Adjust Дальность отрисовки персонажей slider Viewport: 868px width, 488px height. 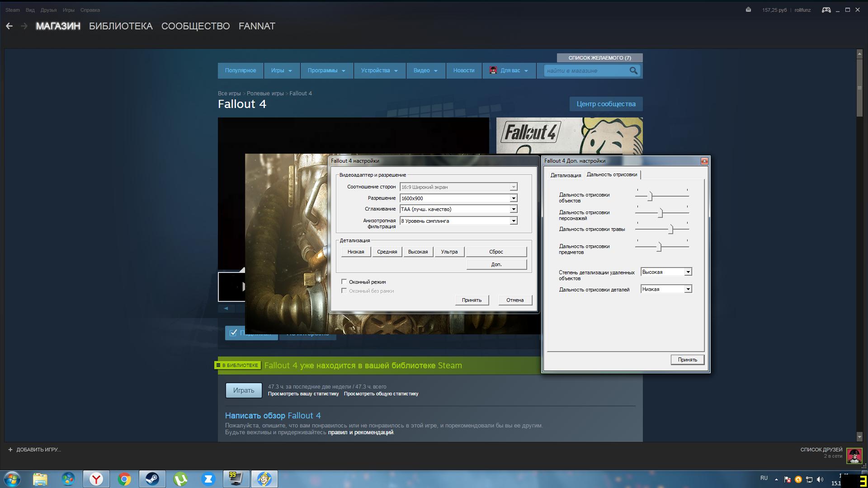point(660,213)
